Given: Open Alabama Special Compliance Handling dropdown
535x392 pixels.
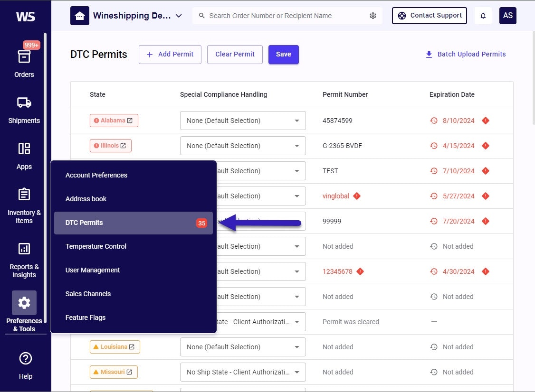Looking at the screenshot, I should click(243, 121).
